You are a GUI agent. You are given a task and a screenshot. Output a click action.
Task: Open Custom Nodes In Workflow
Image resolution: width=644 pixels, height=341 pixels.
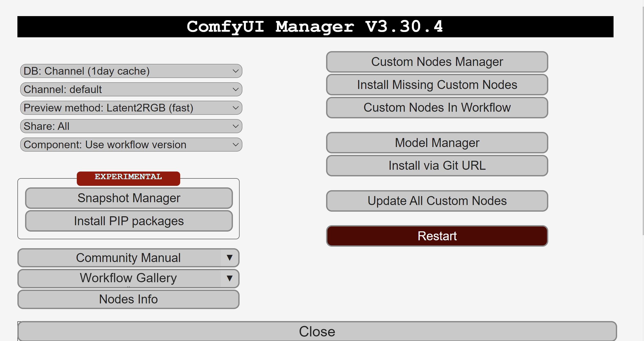coord(437,108)
